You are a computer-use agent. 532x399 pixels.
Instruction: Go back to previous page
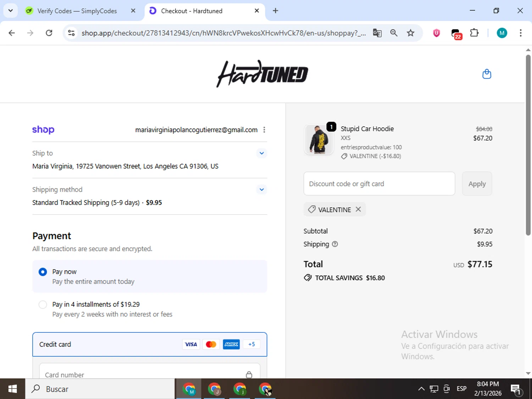12,33
